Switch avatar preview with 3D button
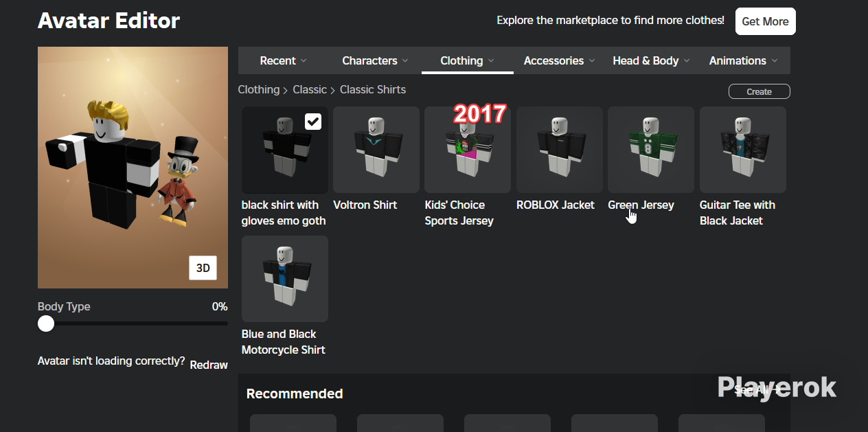 (203, 268)
